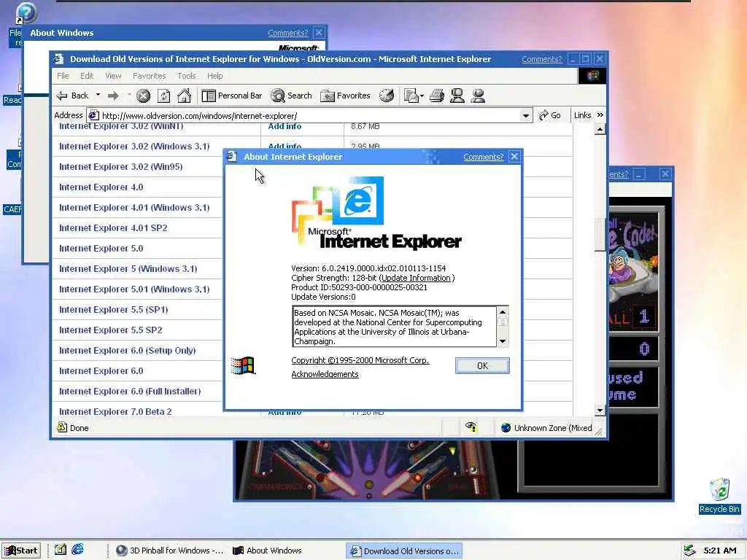Open the Favorites menu
Image resolution: width=747 pixels, height=560 pixels.
coord(149,76)
